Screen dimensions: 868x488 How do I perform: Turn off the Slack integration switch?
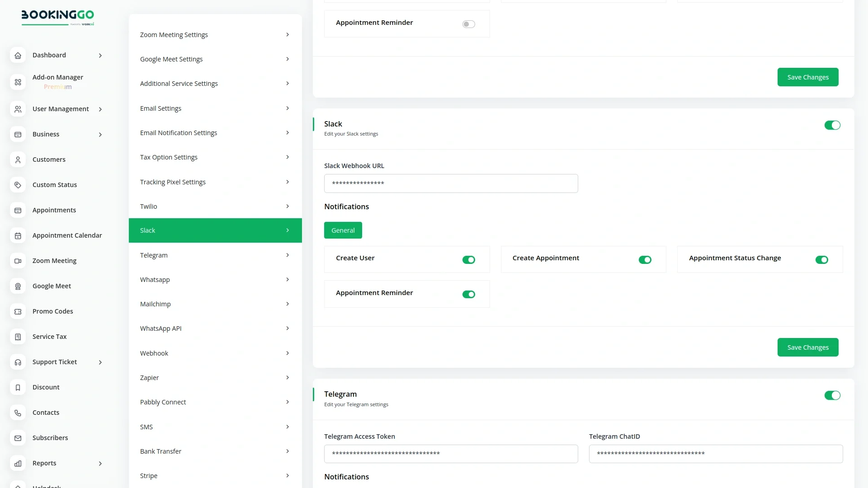[832, 125]
